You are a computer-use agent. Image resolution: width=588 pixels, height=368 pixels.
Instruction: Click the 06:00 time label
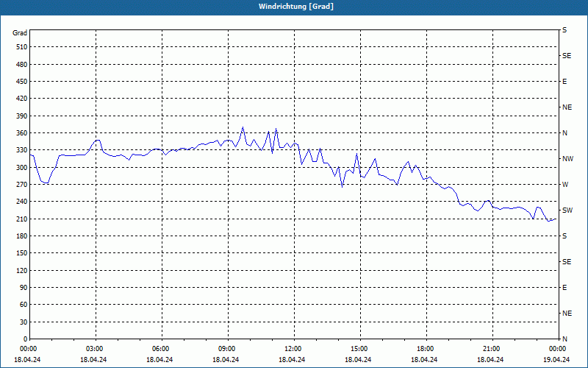(x=160, y=349)
